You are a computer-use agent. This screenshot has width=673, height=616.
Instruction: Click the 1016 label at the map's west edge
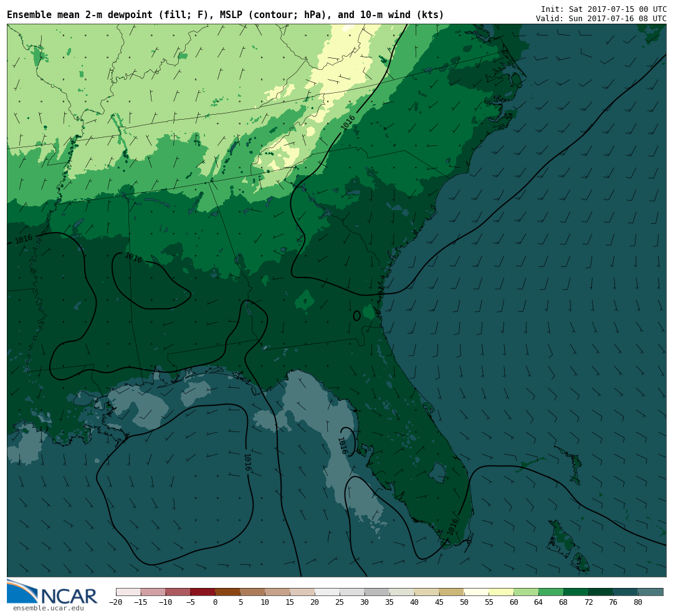click(24, 239)
